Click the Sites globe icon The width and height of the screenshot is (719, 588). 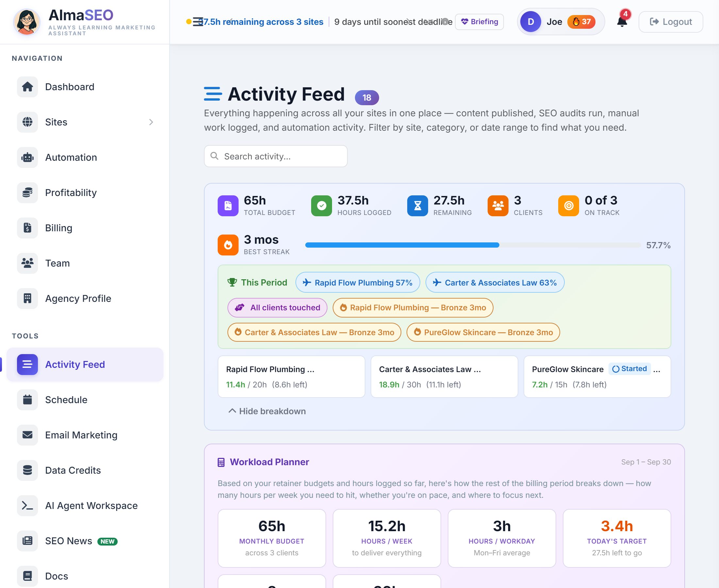[27, 122]
